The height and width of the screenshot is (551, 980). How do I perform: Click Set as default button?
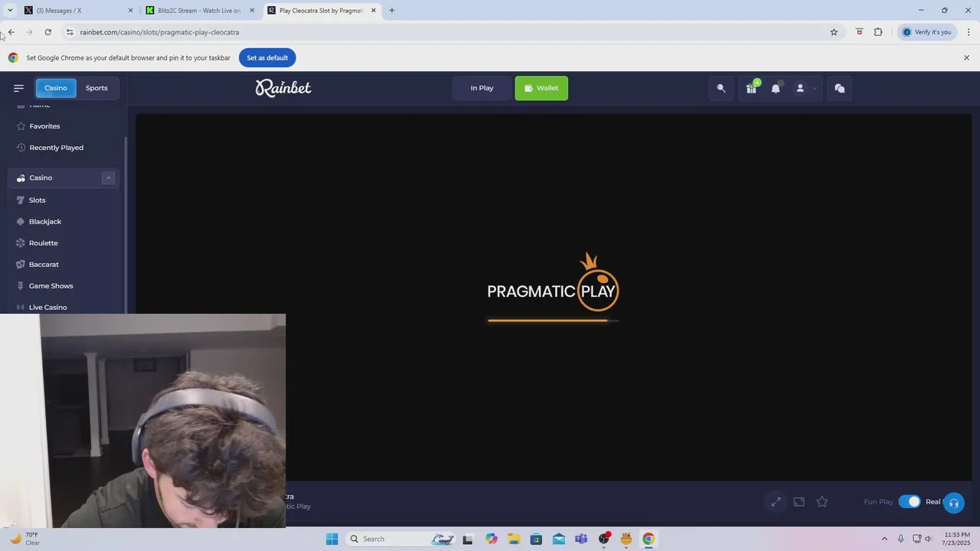point(267,58)
